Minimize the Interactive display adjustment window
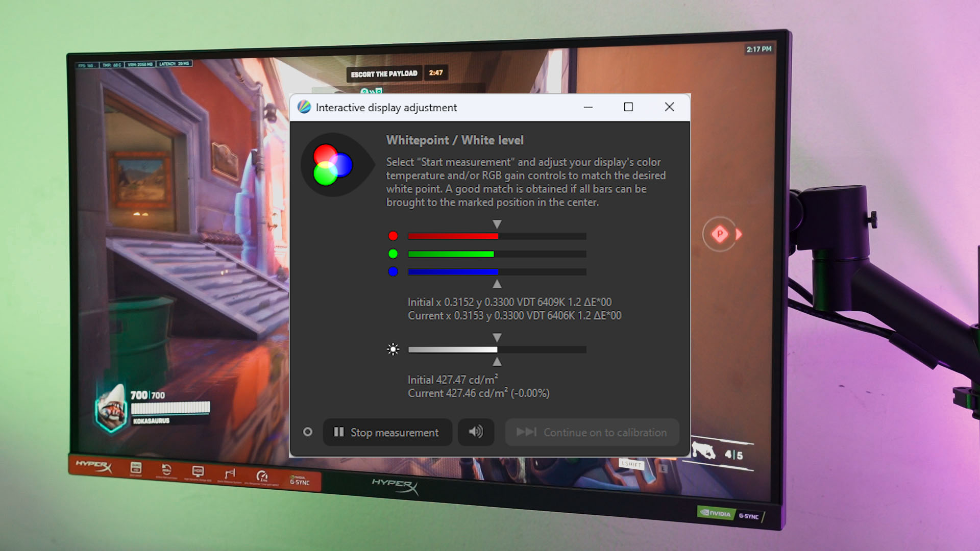This screenshot has height=551, width=980. click(588, 107)
